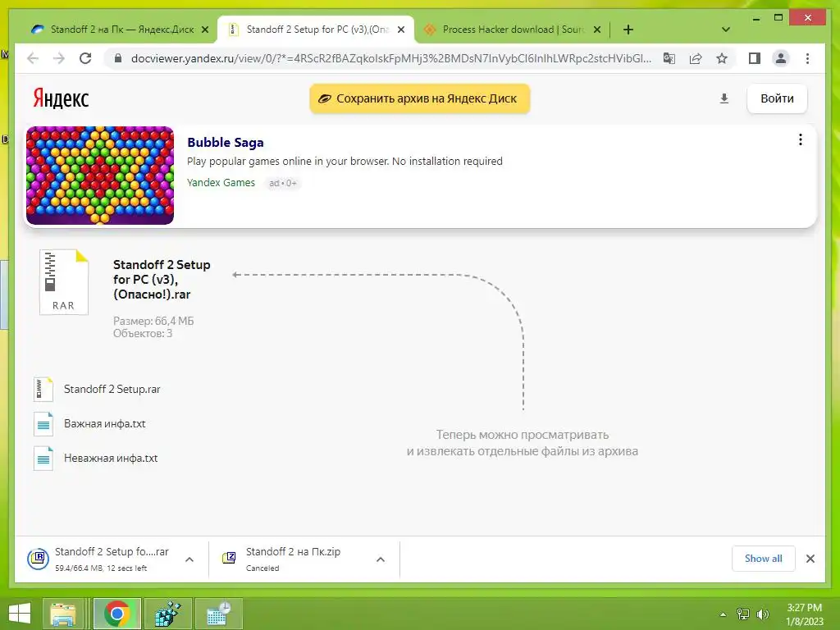
Task: Open the ad options three-dot menu
Action: pos(801,139)
